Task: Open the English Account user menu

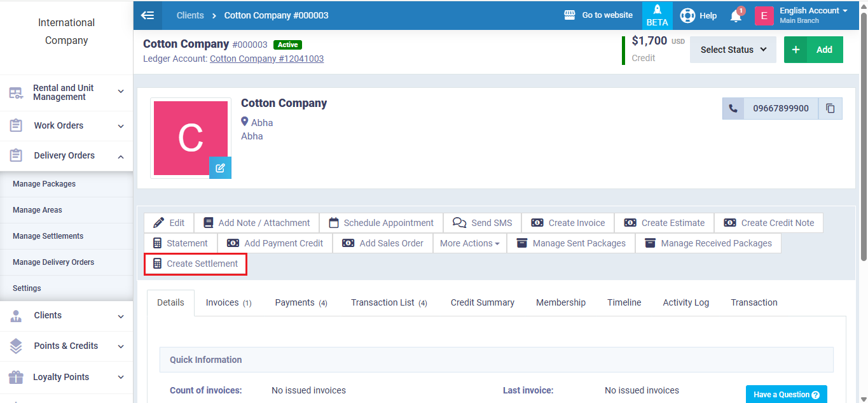Action: pos(813,15)
